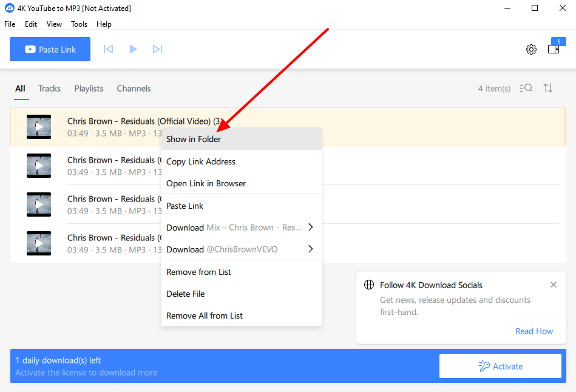The image size is (576, 392).
Task: Expand Download Mix – Chris Brown submenu
Action: pos(242,228)
